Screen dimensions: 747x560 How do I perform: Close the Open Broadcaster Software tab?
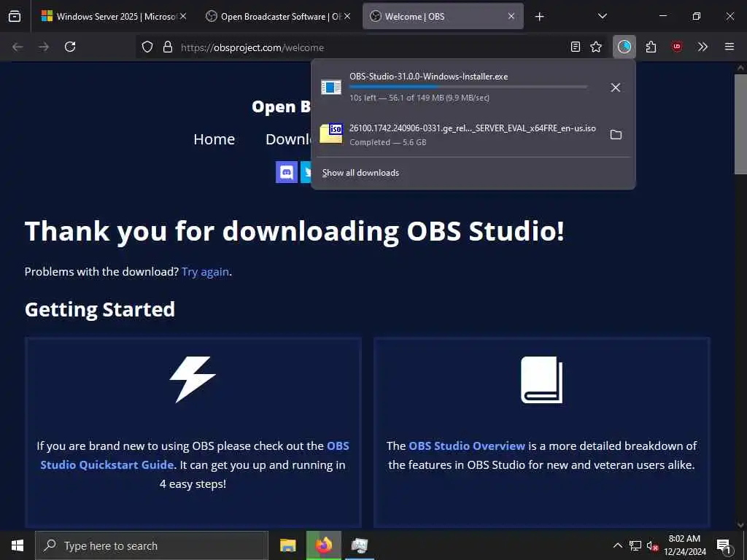pyautogui.click(x=347, y=16)
